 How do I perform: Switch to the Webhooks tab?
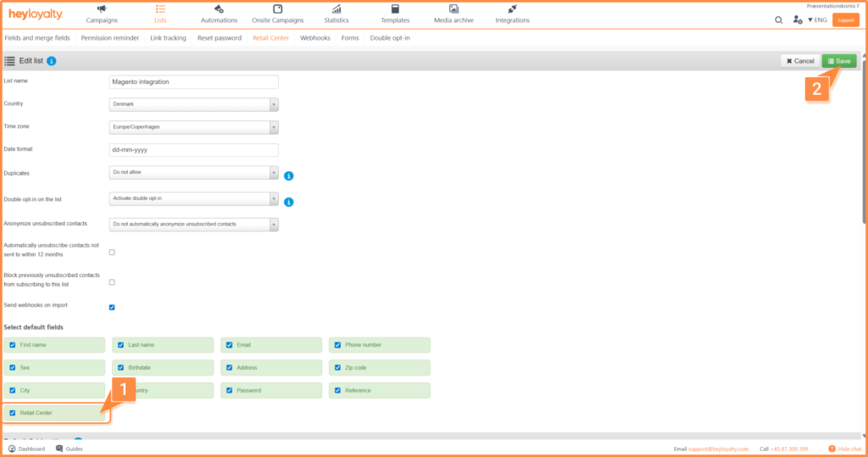click(x=314, y=38)
